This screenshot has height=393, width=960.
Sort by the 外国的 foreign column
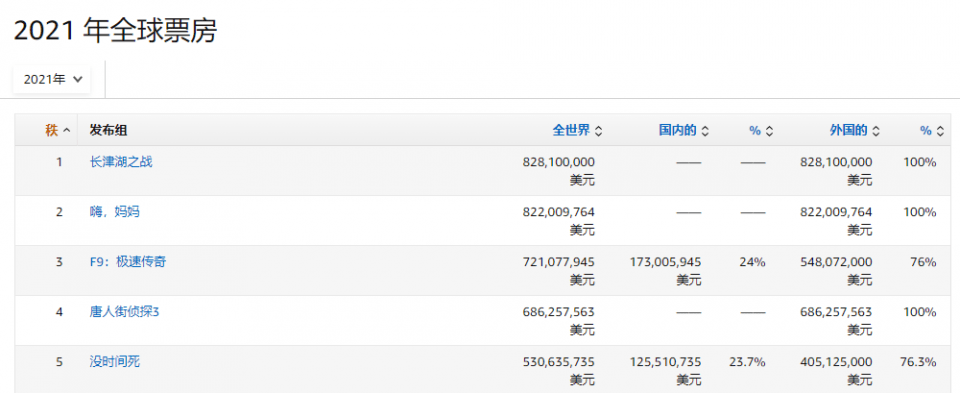click(x=855, y=130)
